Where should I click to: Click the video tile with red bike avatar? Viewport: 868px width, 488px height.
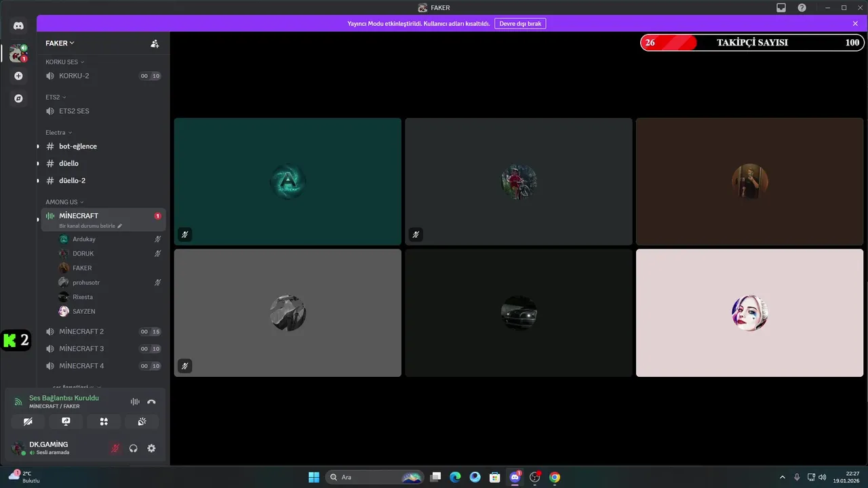519,182
